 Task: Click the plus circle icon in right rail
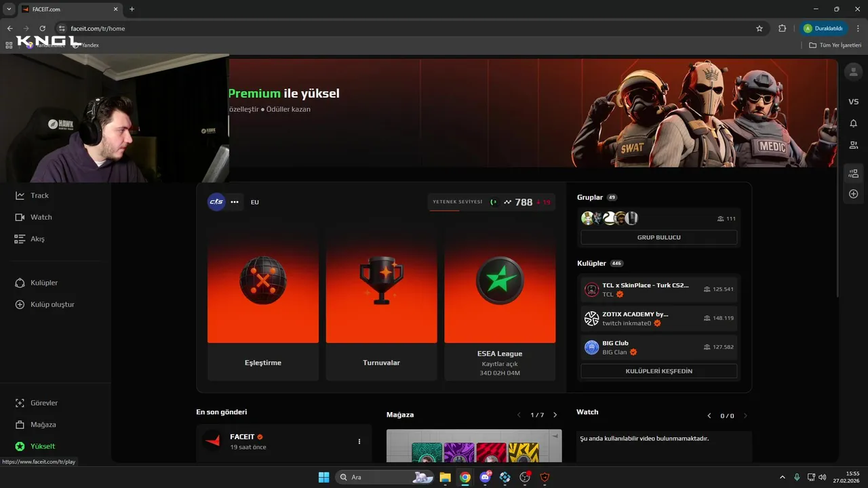[853, 194]
